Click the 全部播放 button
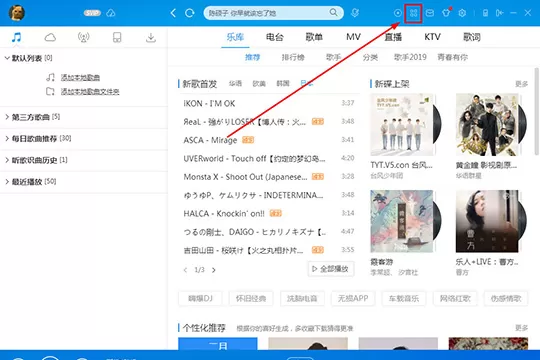540x360 pixels. [331, 269]
